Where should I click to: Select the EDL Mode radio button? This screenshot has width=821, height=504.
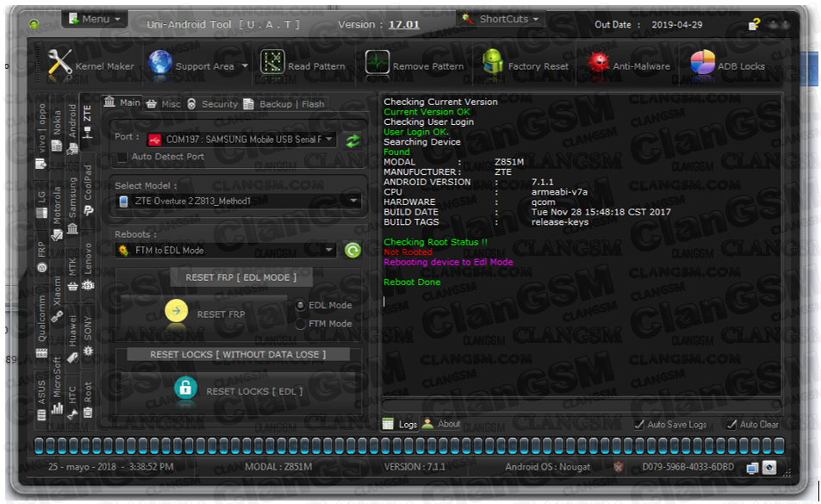pos(301,305)
